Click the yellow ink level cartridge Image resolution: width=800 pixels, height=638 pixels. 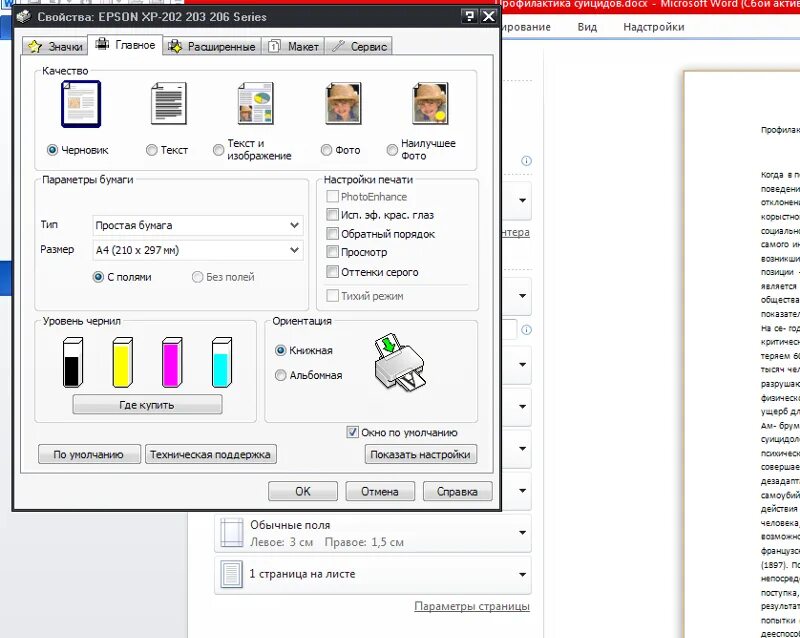[x=122, y=362]
